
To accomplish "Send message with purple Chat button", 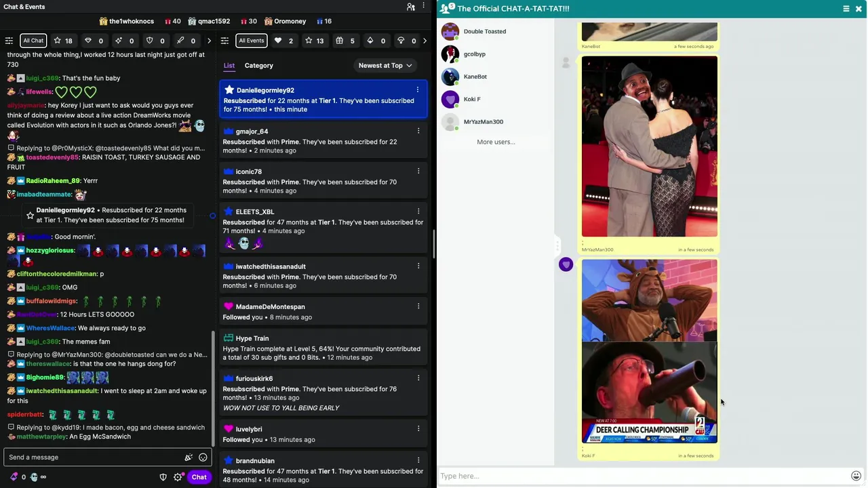I will coord(199,477).
